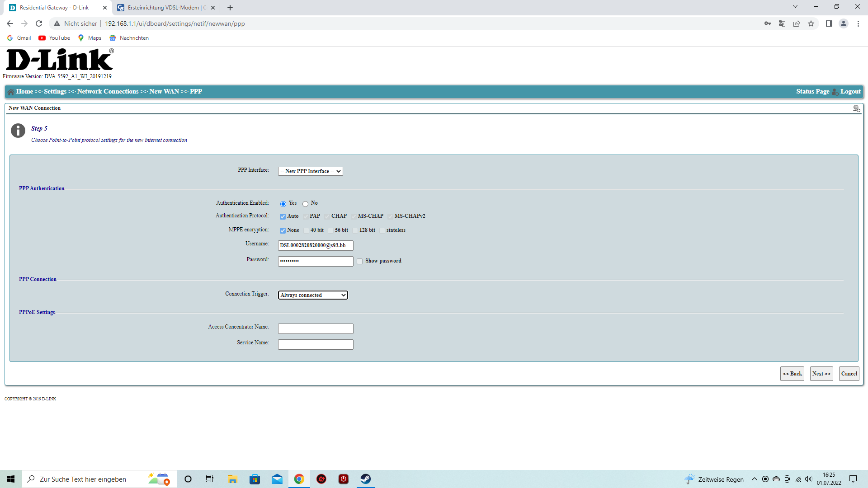Bookmark this page with the star icon
868x488 pixels.
coord(811,23)
